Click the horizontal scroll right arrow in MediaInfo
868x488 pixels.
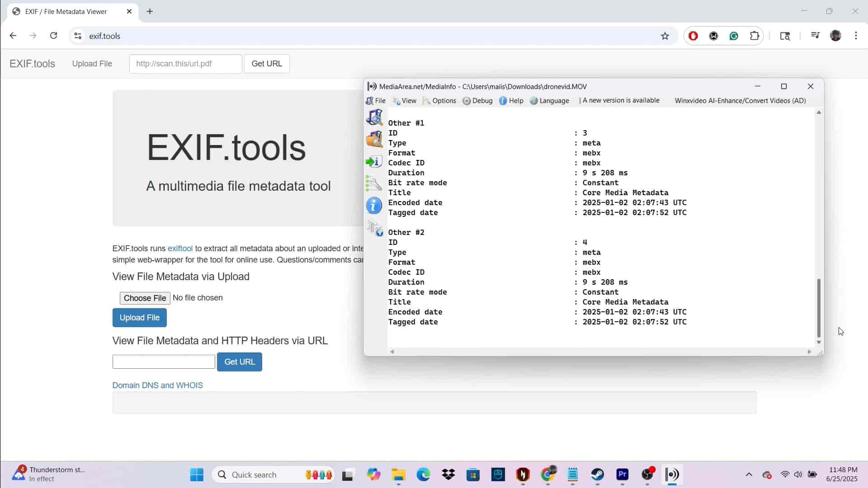coord(809,352)
